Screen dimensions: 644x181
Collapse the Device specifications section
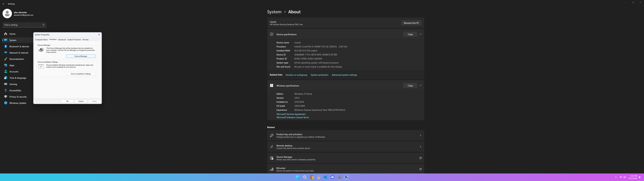420,34
